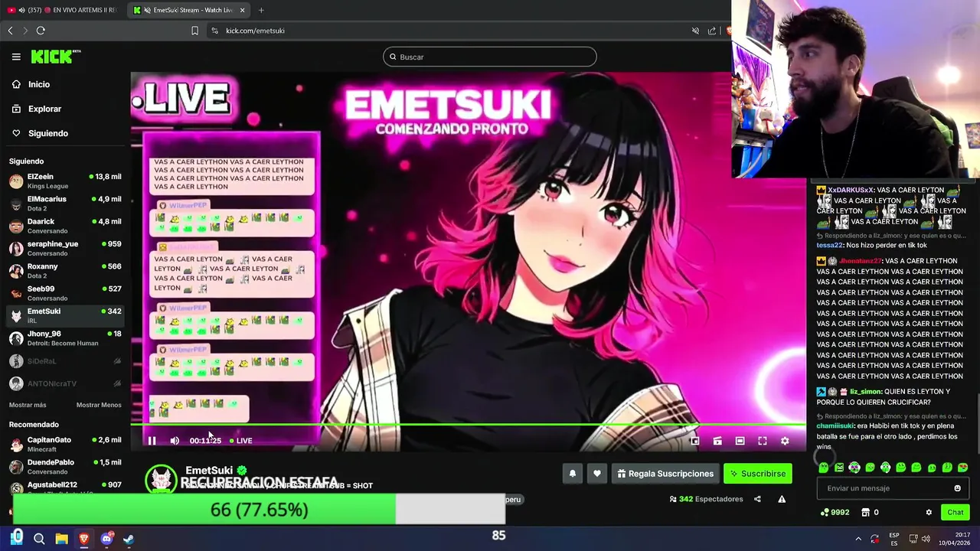980x551 pixels.
Task: Insert the heart-eyes emote at row end
Action: click(962, 468)
